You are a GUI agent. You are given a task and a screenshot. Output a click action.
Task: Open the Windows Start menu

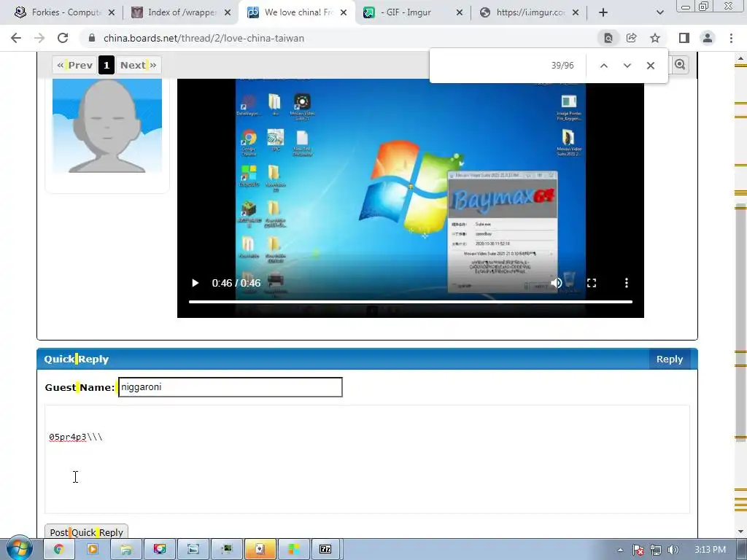point(18,548)
